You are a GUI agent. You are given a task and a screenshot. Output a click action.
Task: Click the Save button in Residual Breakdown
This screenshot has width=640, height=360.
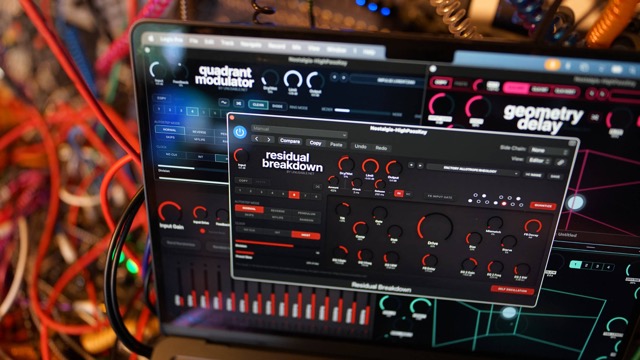point(555,176)
